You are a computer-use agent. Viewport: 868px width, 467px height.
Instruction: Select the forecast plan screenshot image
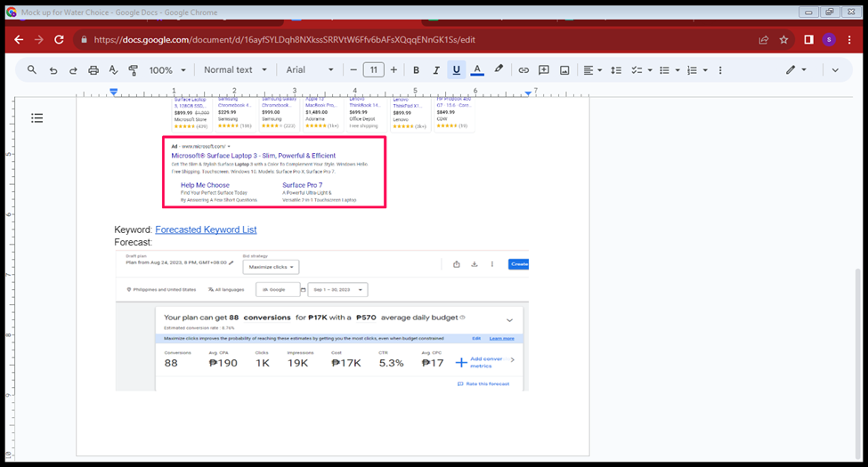click(321, 320)
